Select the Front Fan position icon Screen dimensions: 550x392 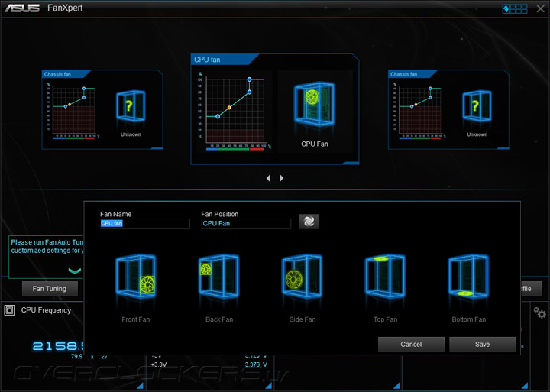click(136, 277)
